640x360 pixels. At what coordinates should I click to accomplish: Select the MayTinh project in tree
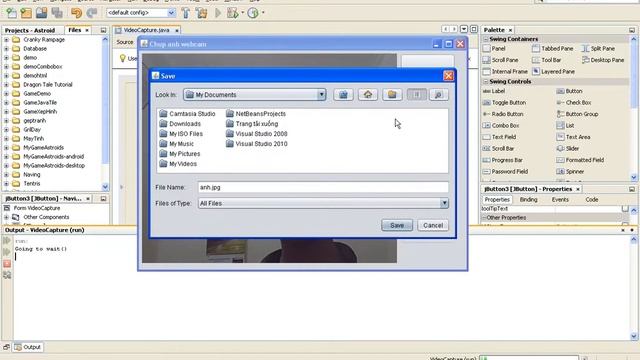pos(33,138)
